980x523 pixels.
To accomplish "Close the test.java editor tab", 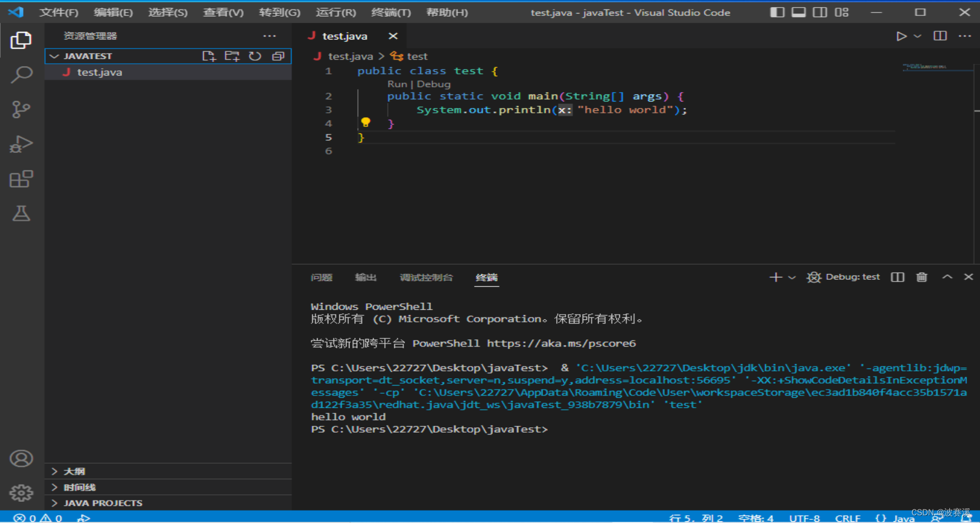I will [x=393, y=36].
